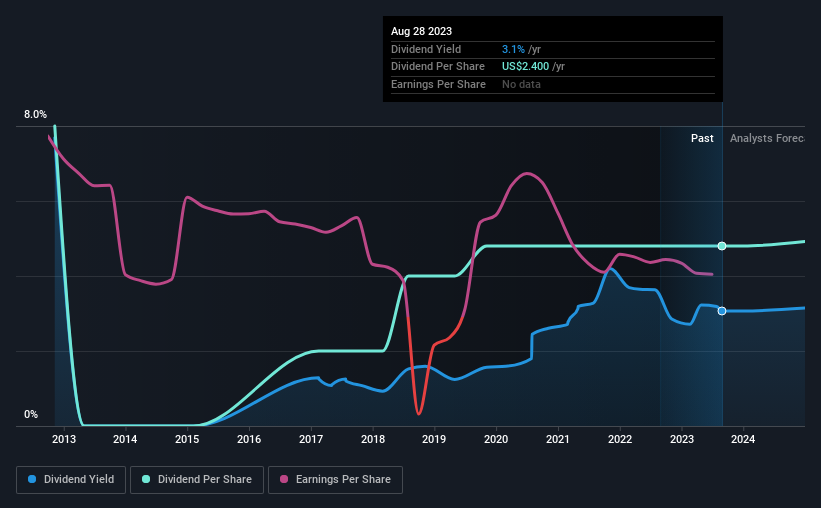This screenshot has height=508, width=821.
Task: Click the teal Dividend Per Share data marker
Action: [722, 246]
